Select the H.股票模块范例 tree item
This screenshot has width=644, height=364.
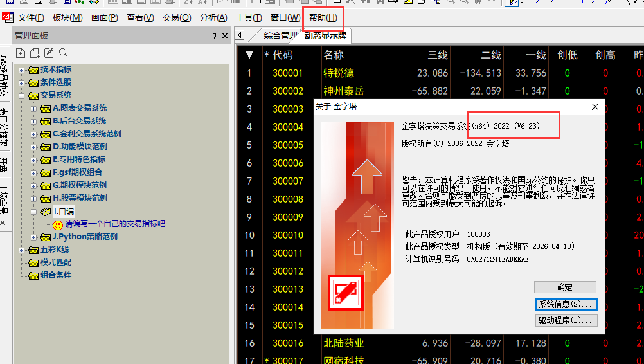(x=80, y=198)
